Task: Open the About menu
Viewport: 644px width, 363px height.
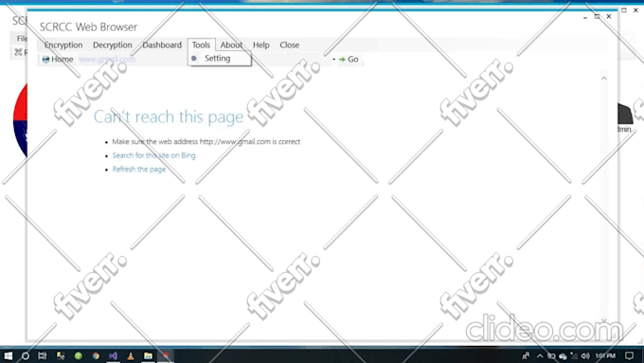Action: [x=231, y=45]
